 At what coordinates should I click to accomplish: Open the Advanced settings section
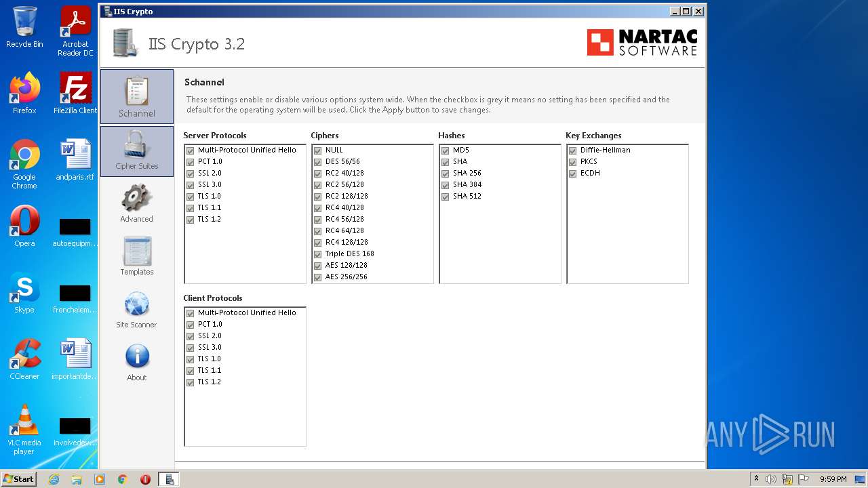coord(137,203)
